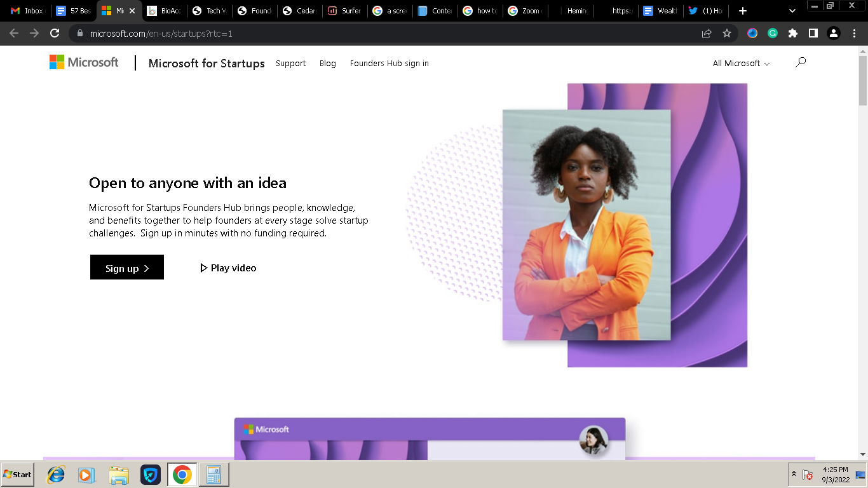Screen dimensions: 868x488
Task: Open the site search magnifier
Action: coord(801,62)
